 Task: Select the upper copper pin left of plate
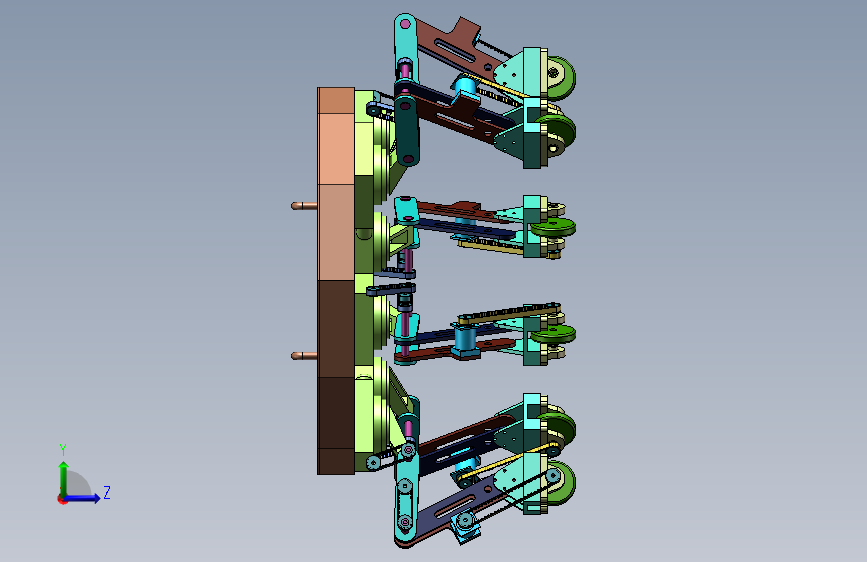(x=304, y=206)
